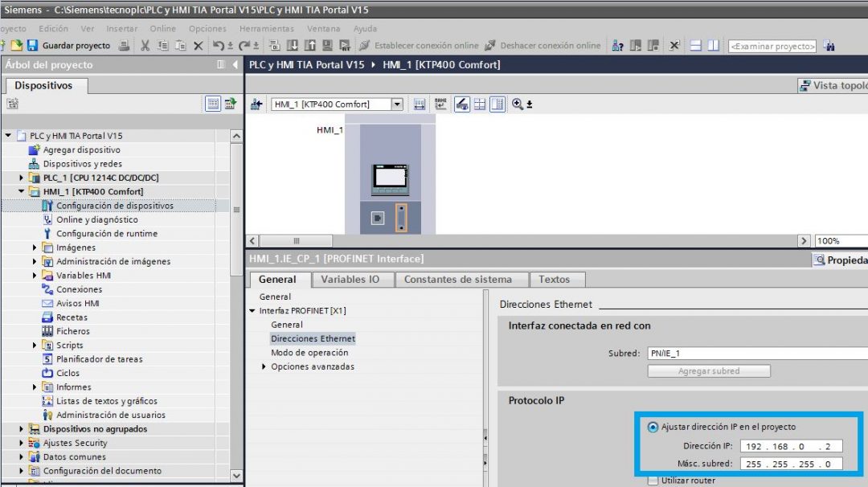The height and width of the screenshot is (487, 868).
Task: Click the Show device names icon
Action: point(440,104)
